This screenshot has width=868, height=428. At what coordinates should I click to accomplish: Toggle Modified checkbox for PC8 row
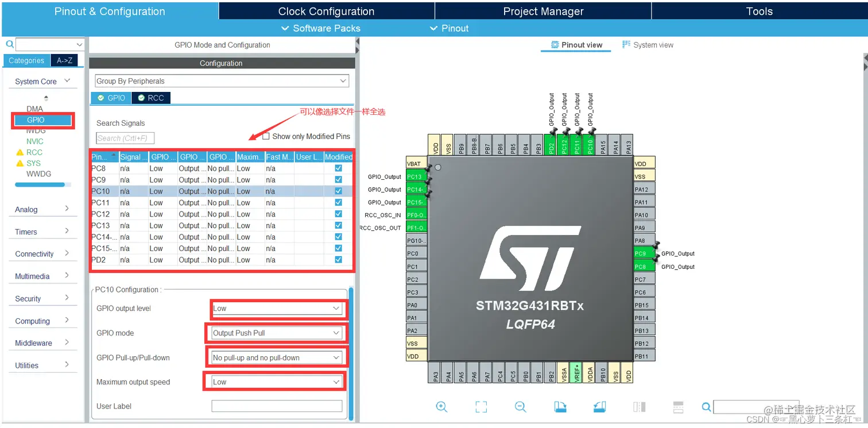pyautogui.click(x=338, y=168)
